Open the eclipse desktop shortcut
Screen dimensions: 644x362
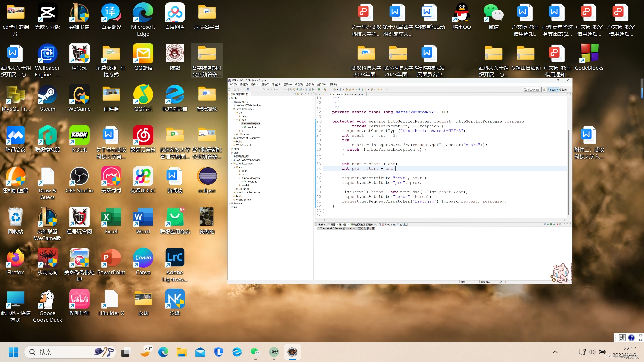pyautogui.click(x=207, y=180)
